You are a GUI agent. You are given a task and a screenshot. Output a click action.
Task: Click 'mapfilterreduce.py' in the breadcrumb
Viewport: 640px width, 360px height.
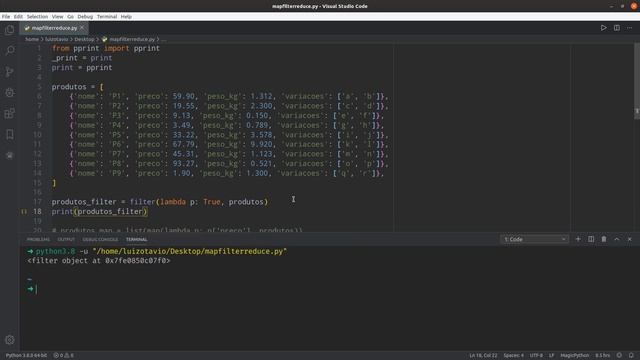click(x=132, y=39)
